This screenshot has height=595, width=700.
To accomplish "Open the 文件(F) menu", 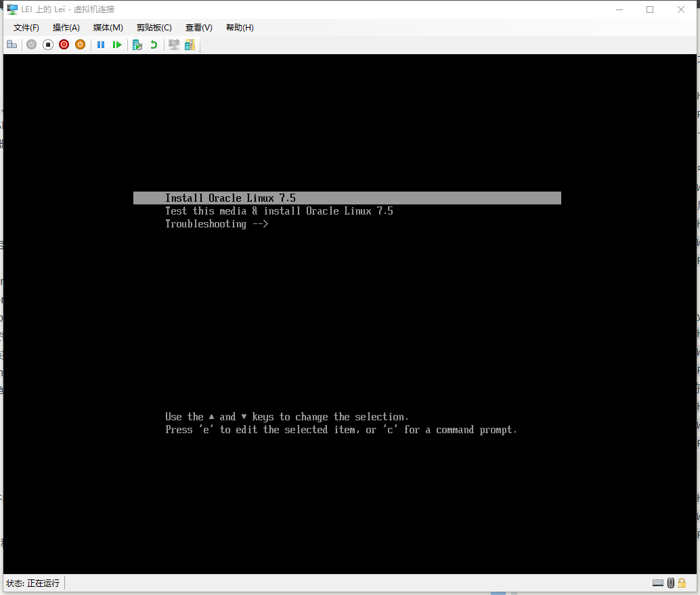I will (26, 28).
